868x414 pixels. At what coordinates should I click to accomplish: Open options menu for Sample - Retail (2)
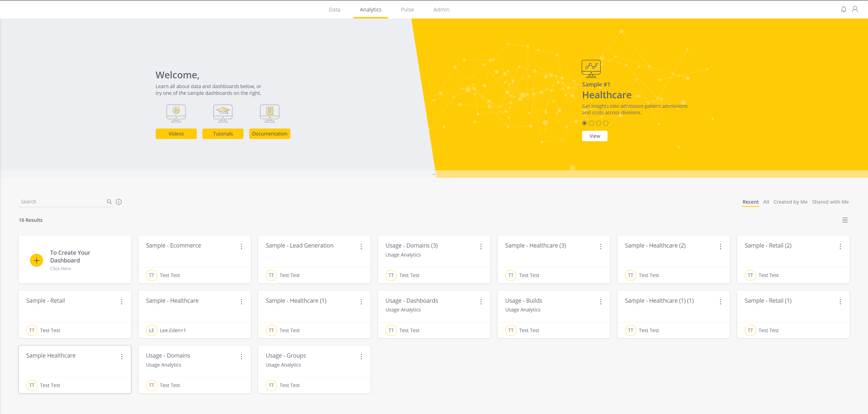[x=840, y=247]
